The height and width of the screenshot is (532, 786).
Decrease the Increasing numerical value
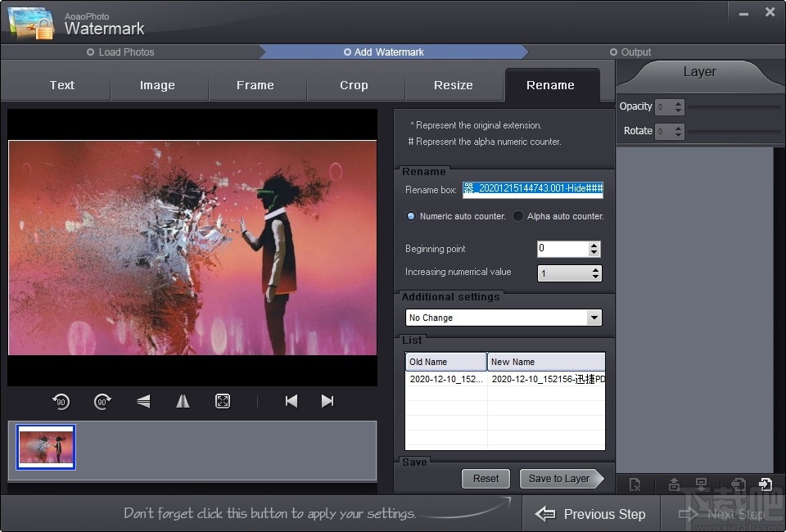[595, 277]
